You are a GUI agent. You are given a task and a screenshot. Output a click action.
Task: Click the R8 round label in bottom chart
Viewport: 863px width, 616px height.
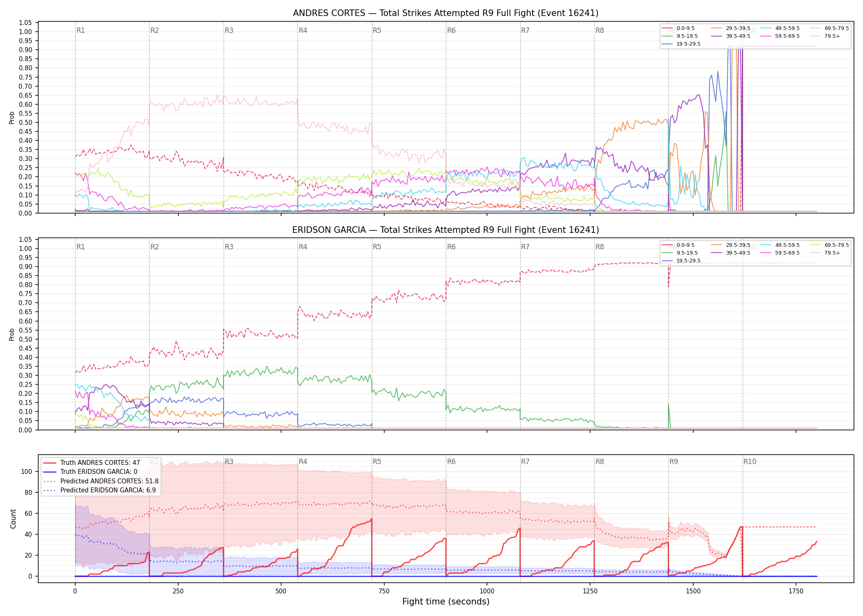[x=600, y=462]
